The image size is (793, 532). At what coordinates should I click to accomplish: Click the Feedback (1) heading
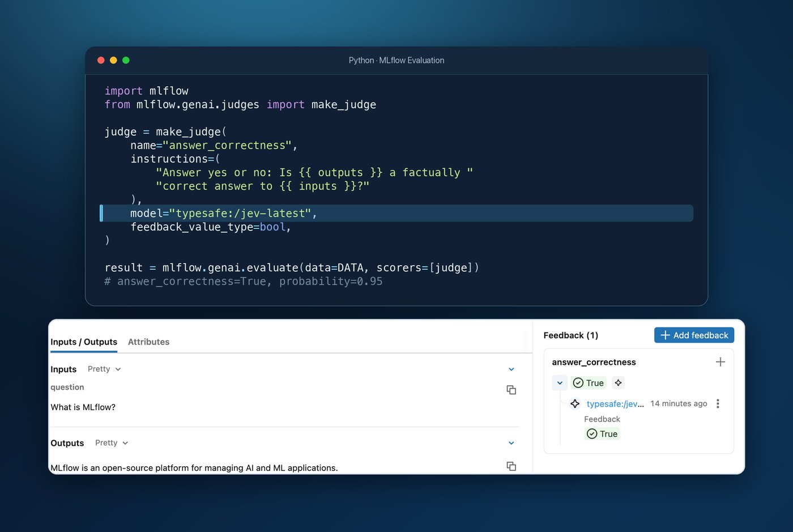click(x=570, y=335)
